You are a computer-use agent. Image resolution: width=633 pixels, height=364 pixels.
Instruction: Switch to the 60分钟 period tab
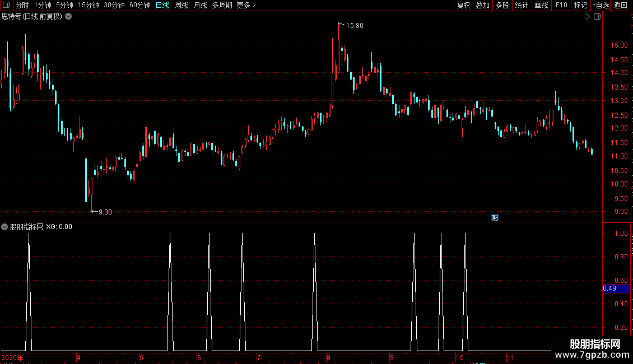coord(140,5)
